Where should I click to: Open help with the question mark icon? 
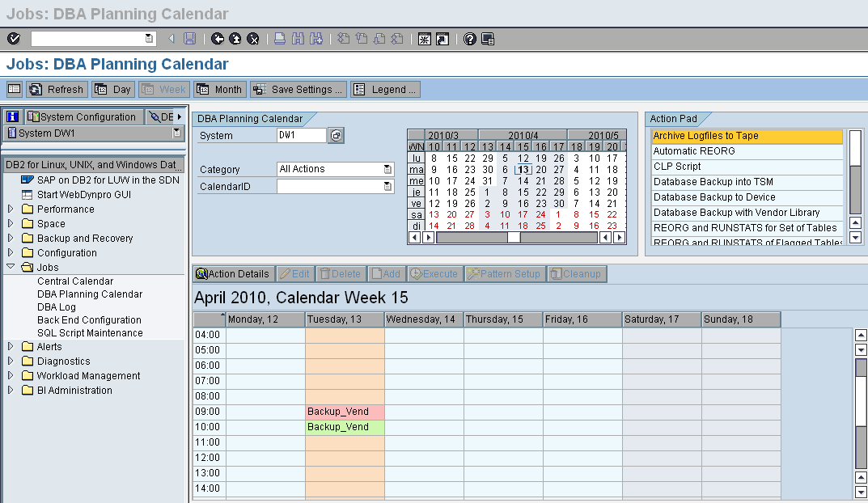point(469,37)
